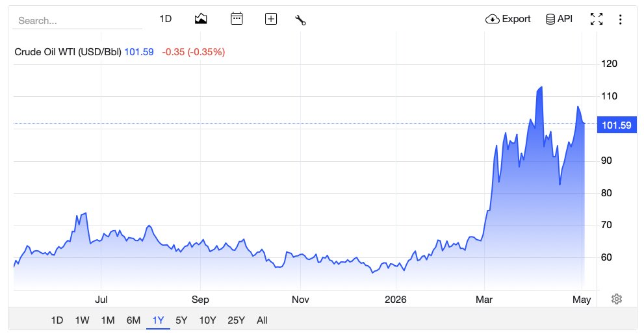Image resolution: width=644 pixels, height=336 pixels.
Task: Select the 6M range tab
Action: [133, 320]
